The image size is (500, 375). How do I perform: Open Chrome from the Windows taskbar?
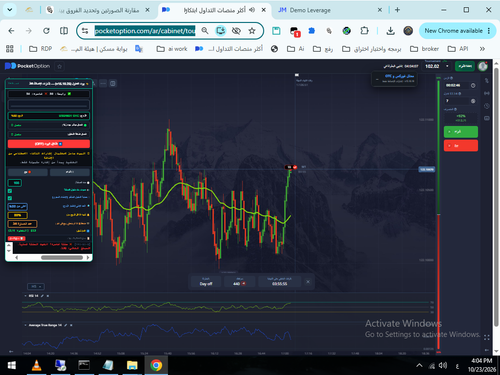coord(156,365)
